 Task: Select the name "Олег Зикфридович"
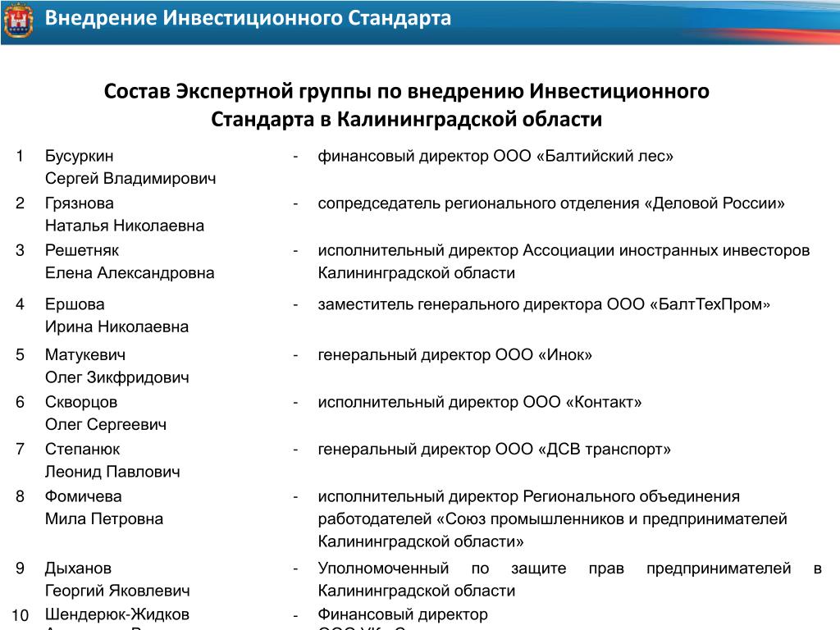click(x=117, y=377)
